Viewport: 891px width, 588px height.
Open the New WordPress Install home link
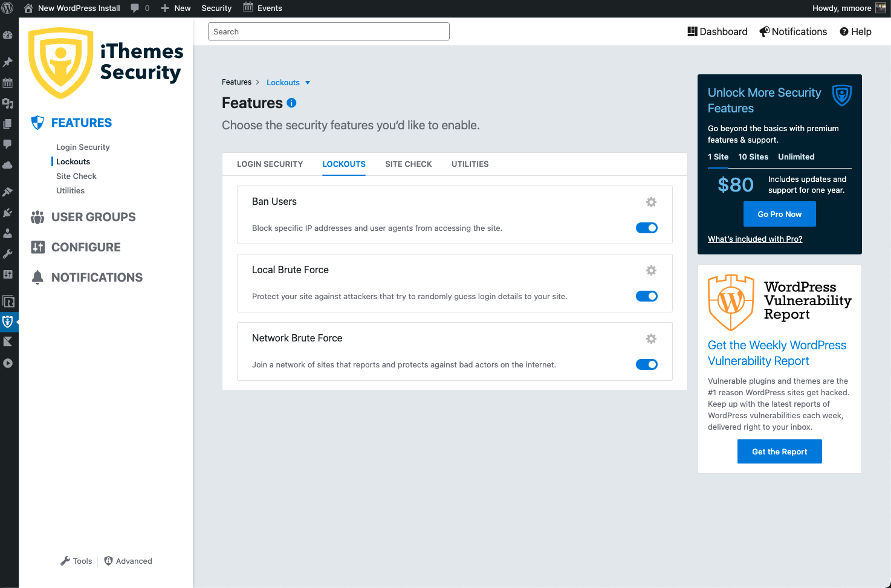[72, 8]
